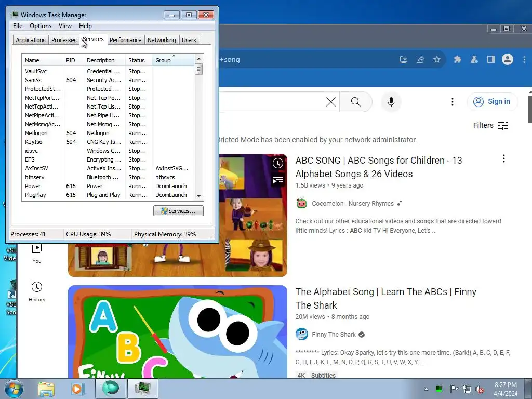Click the services list scroll down arrow
Image resolution: width=532 pixels, height=399 pixels.
[199, 196]
